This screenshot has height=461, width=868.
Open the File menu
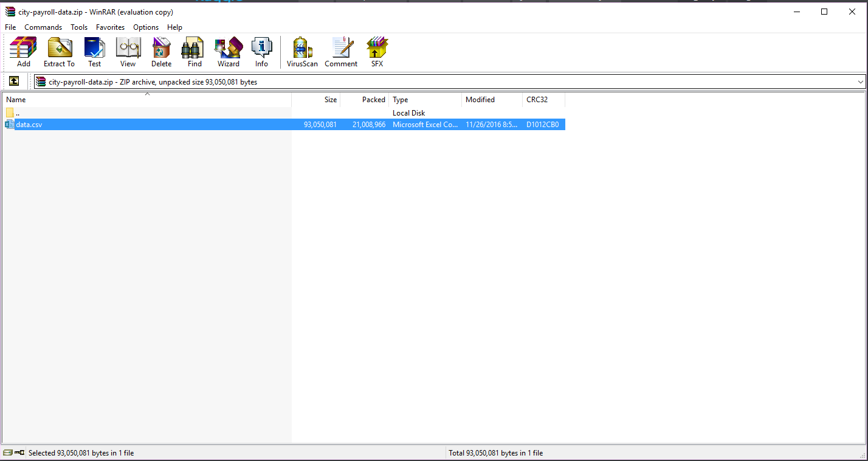coord(10,27)
